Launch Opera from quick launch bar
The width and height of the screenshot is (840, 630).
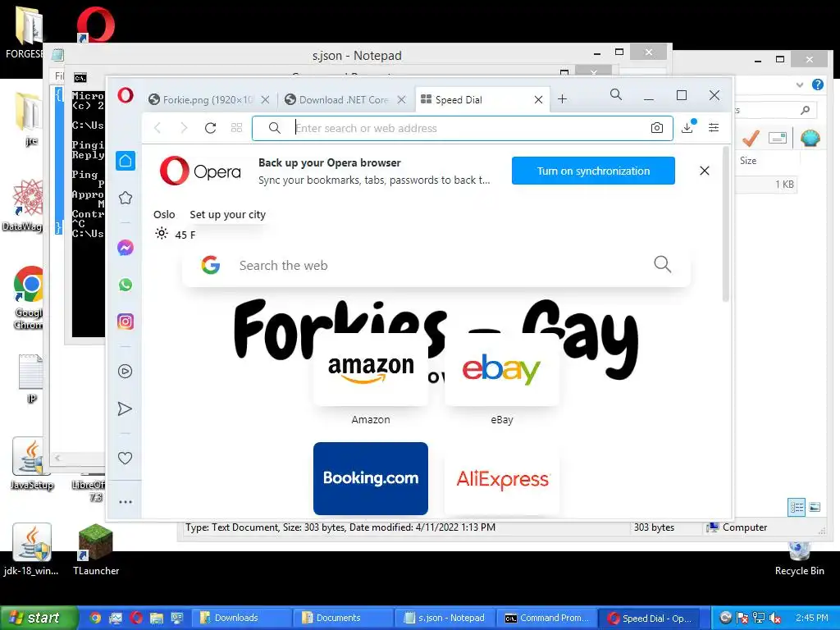pyautogui.click(x=136, y=618)
